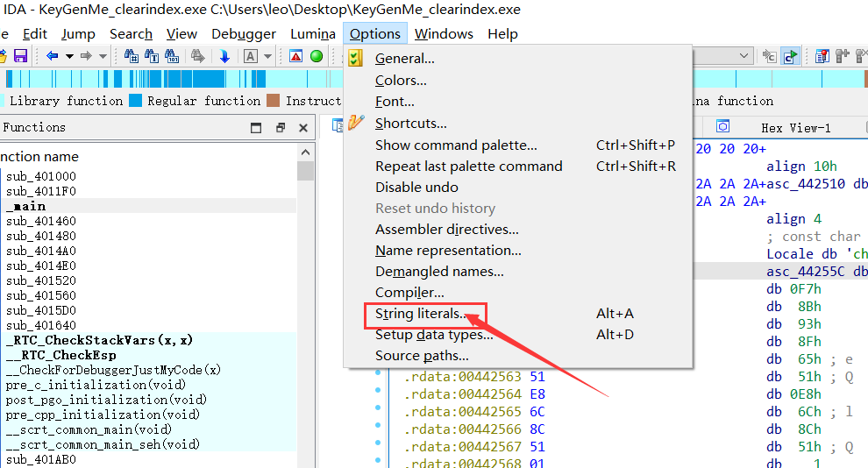Click the text search binoculars icon
868x468 pixels.
tap(152, 56)
